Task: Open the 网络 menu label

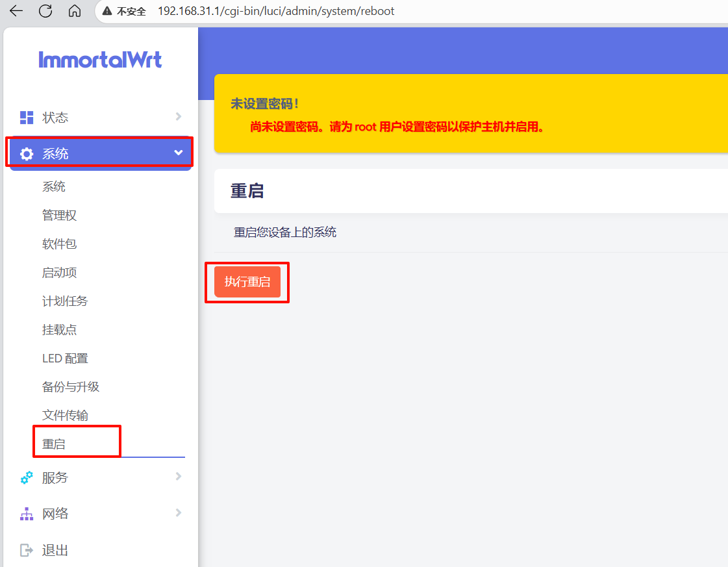Action: 55,514
